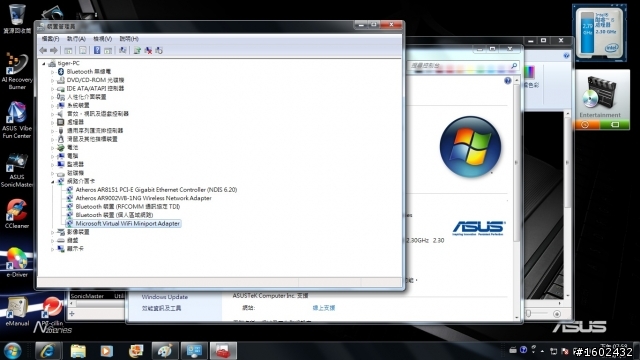
Task: Click the ASUS Vibe Fun Center desktop icon
Action: [17, 120]
